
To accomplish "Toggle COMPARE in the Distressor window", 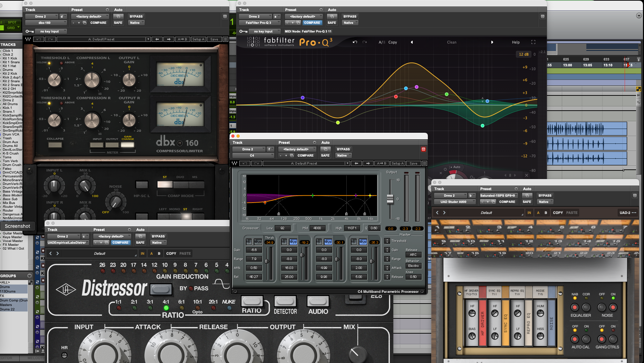I will [121, 243].
